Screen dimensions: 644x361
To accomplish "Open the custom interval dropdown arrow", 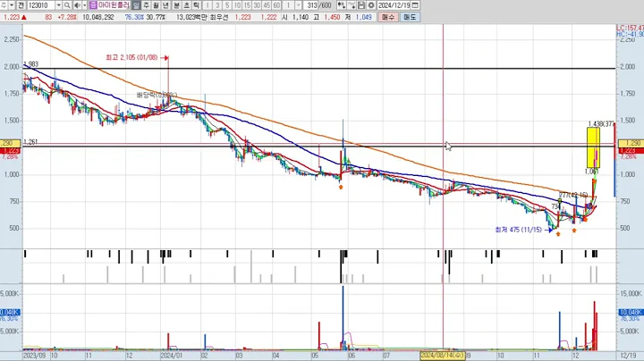I will pos(299,5).
